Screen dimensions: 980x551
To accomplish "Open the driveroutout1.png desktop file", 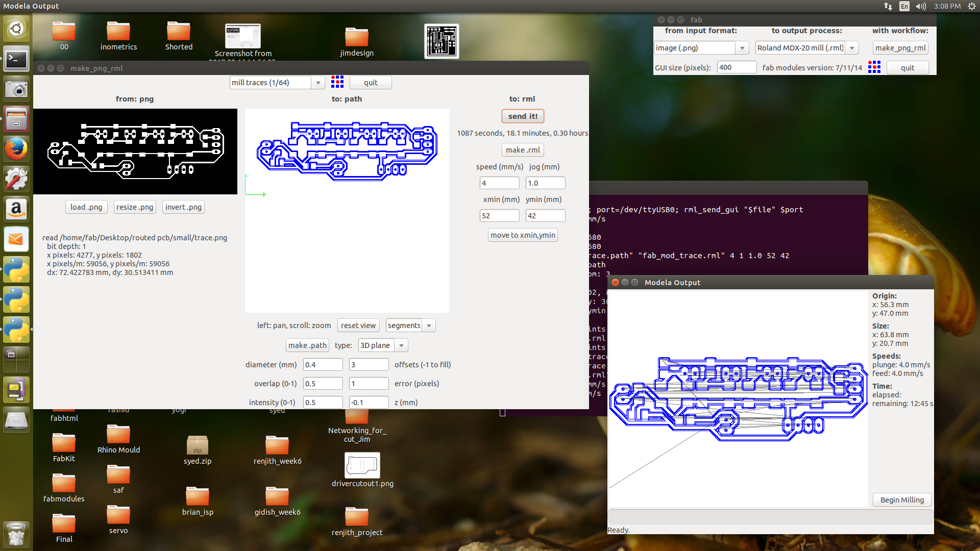I will click(x=362, y=465).
